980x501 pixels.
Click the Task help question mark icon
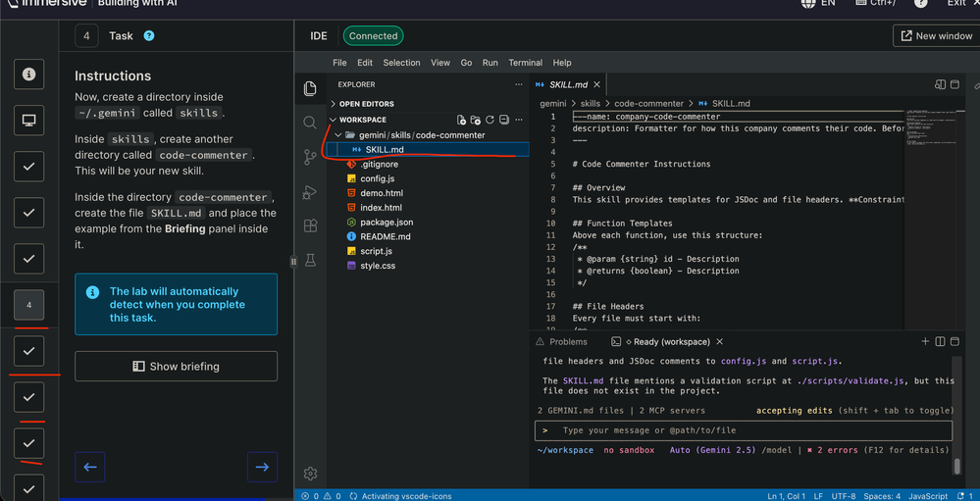tap(149, 36)
